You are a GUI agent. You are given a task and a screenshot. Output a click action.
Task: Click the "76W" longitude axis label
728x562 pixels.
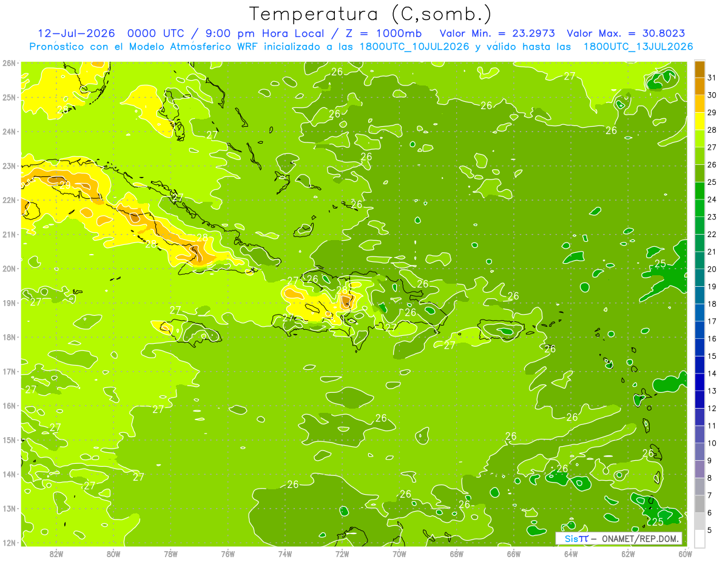pyautogui.click(x=227, y=553)
